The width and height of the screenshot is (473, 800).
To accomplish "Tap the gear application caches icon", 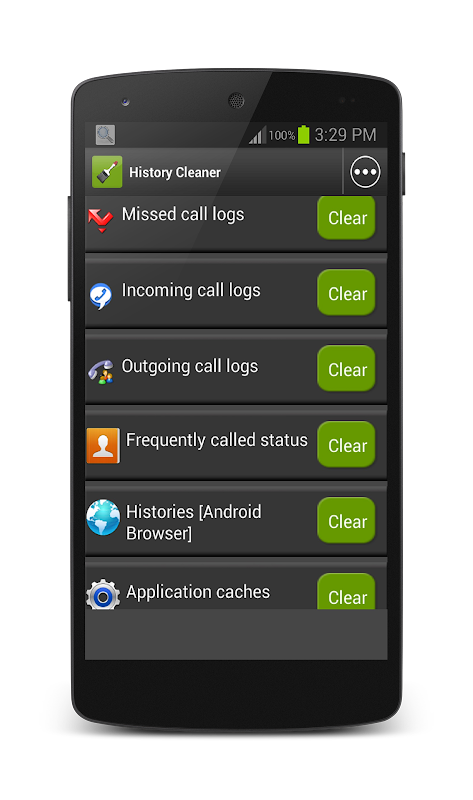I will pos(103,594).
